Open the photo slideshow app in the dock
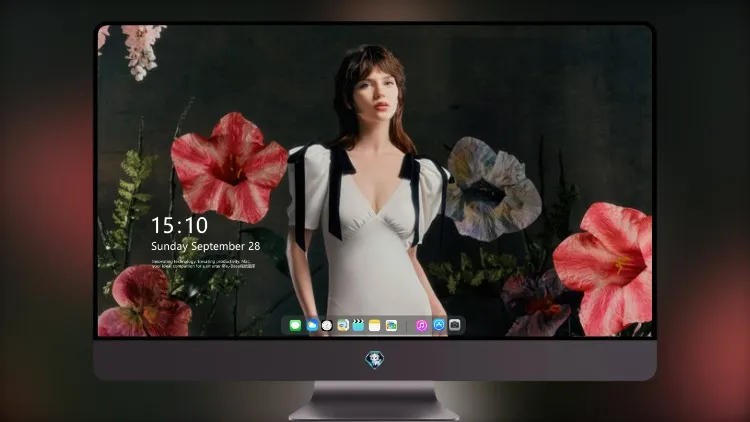Image resolution: width=750 pixels, height=422 pixels. click(x=391, y=325)
